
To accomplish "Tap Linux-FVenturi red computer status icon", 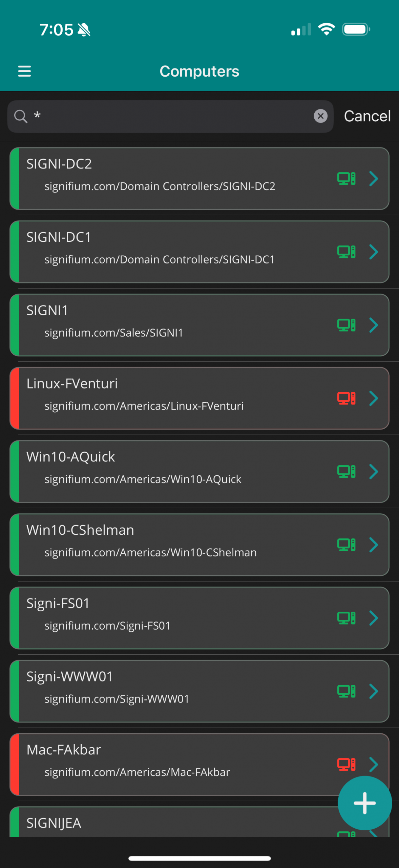I will 346,398.
